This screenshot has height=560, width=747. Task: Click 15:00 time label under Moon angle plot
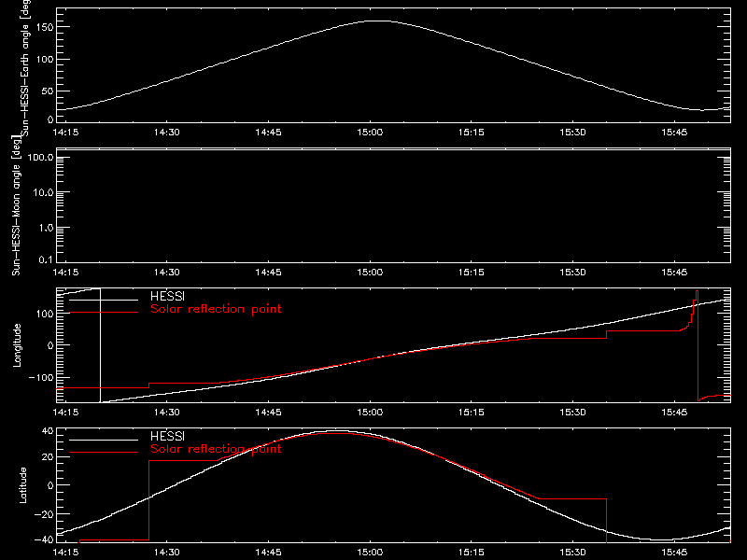(x=370, y=273)
